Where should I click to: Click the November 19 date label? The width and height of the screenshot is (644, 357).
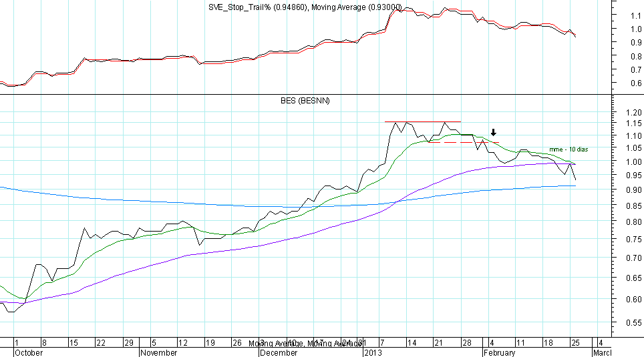210,342
